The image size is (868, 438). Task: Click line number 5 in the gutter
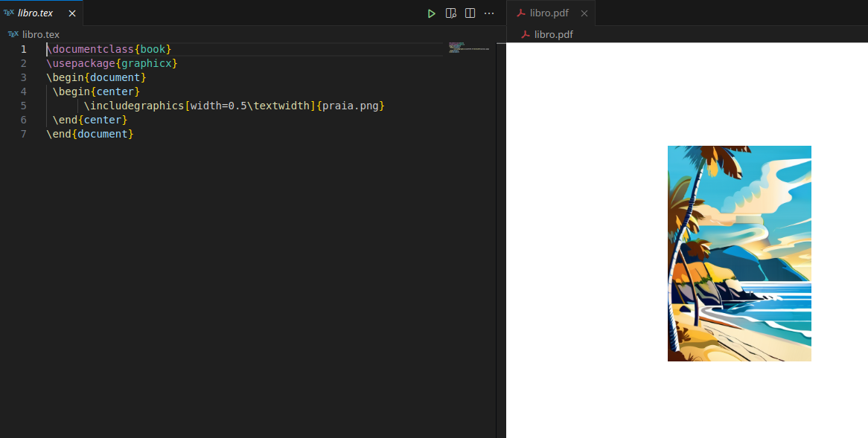point(24,106)
